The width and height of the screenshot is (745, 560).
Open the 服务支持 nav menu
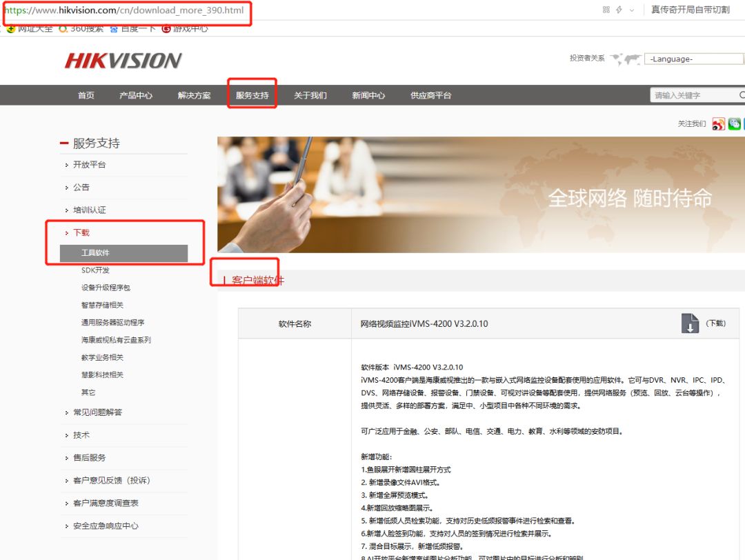(x=252, y=95)
